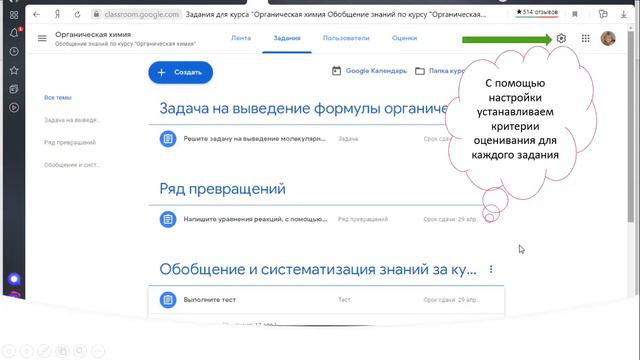Open more options for Обобщение и систематизация topic
The width and height of the screenshot is (640, 360).
[x=491, y=269]
